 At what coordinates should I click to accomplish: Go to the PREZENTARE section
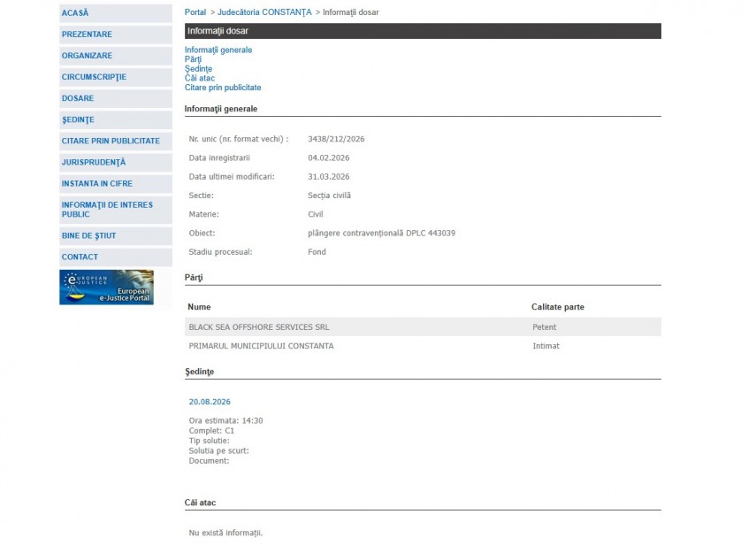(x=87, y=35)
